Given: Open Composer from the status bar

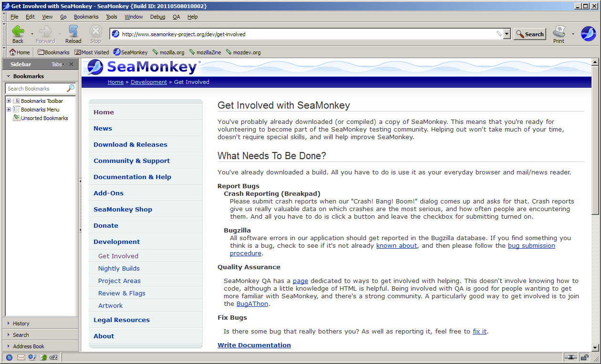Looking at the screenshot, I should (32, 357).
